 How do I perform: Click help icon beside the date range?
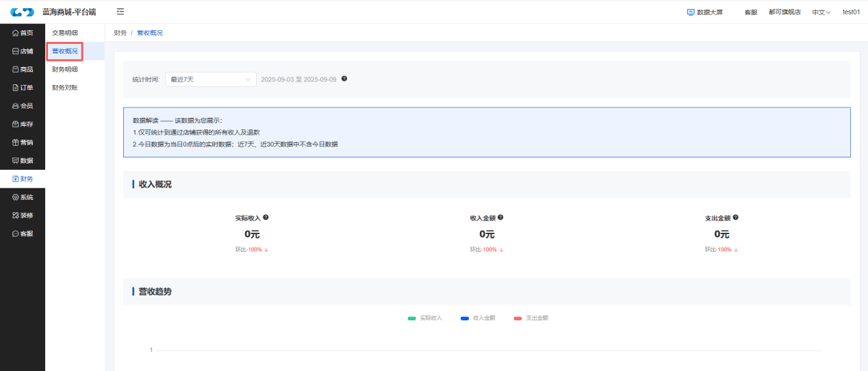click(x=344, y=79)
